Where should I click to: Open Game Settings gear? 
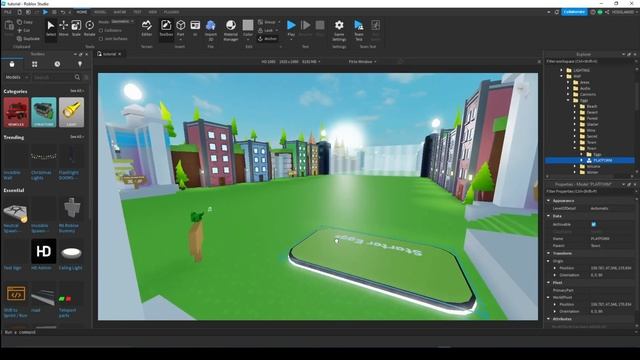(x=339, y=30)
